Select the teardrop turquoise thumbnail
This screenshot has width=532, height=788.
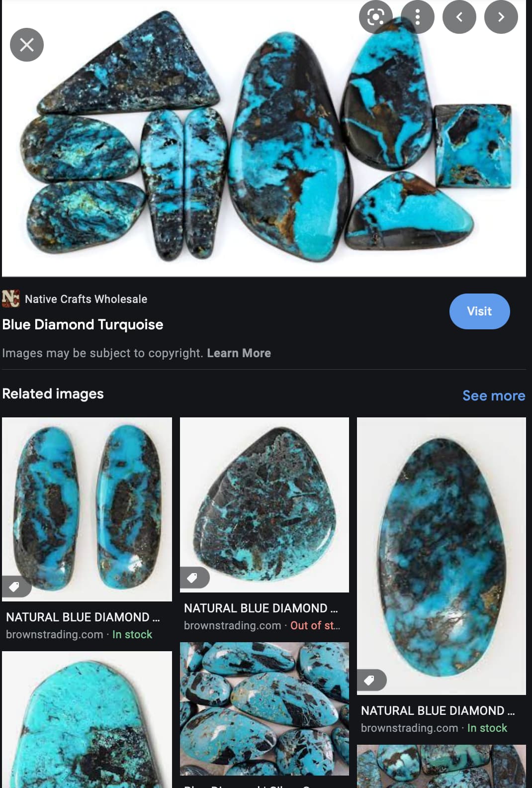(265, 505)
